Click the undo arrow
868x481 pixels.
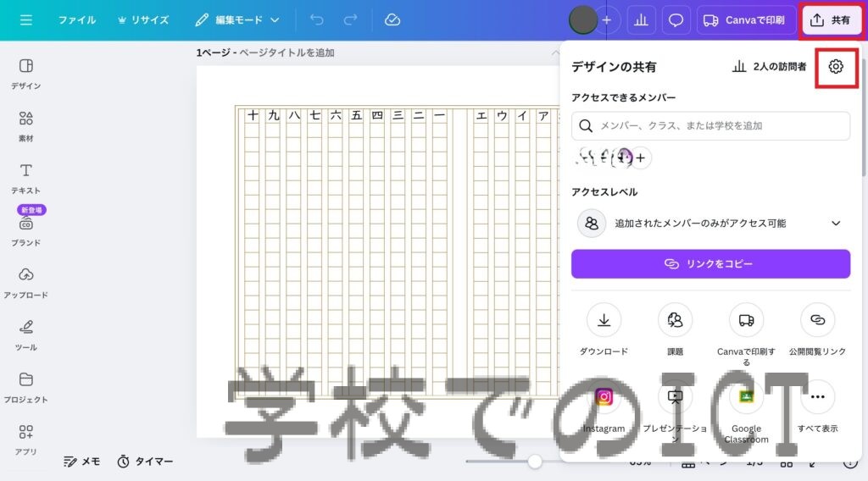point(317,19)
